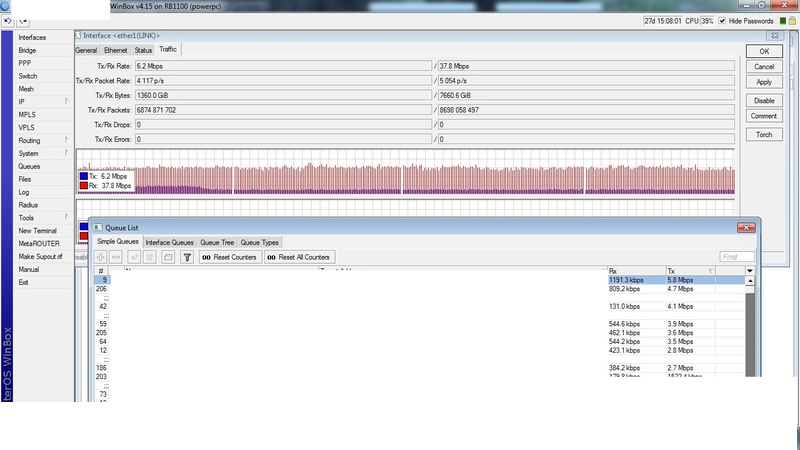The width and height of the screenshot is (800, 450).
Task: Open MPLS in the sidebar menu
Action: coord(27,114)
